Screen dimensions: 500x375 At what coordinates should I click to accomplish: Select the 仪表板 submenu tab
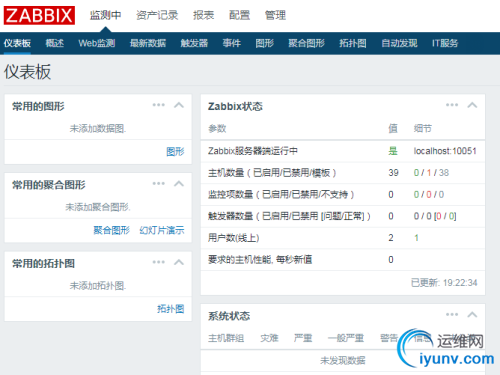(17, 43)
